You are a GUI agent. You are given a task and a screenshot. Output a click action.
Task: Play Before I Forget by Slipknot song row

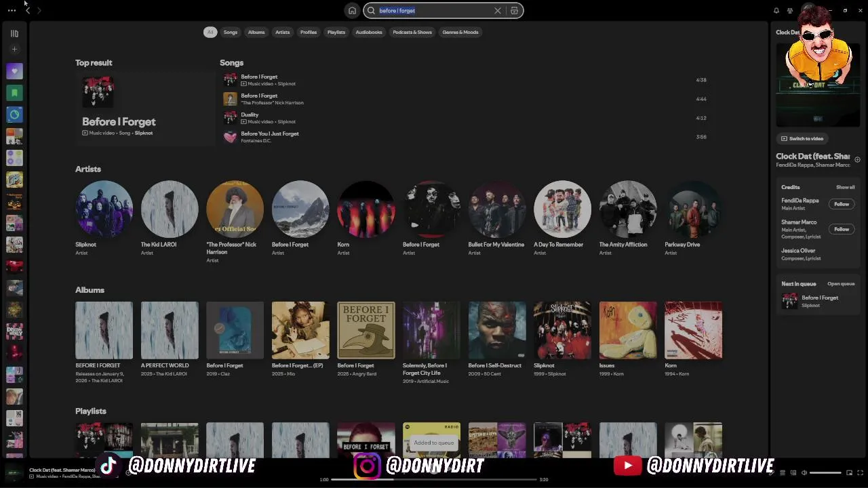(x=465, y=80)
